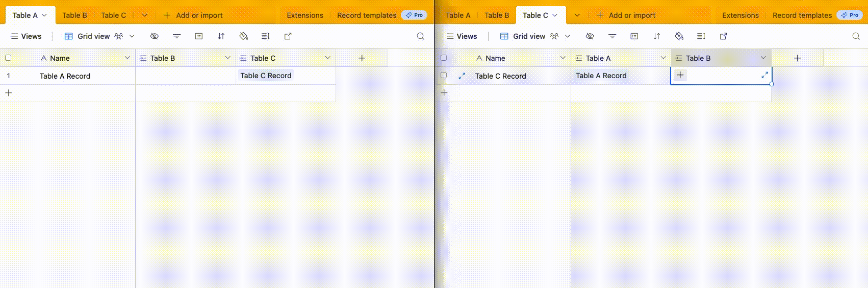Screen dimensions: 868x288
Task: Click Add or import in left pane
Action: pos(193,15)
